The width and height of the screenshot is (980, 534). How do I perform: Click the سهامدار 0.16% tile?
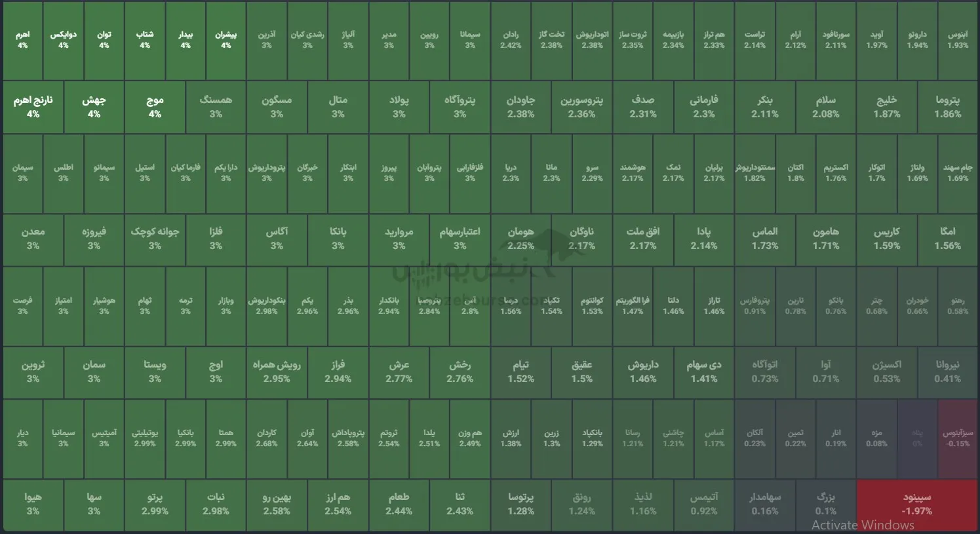pos(765,504)
